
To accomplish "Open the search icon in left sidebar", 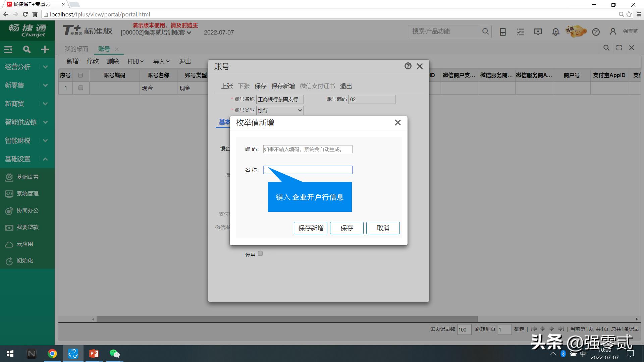I will [x=26, y=49].
